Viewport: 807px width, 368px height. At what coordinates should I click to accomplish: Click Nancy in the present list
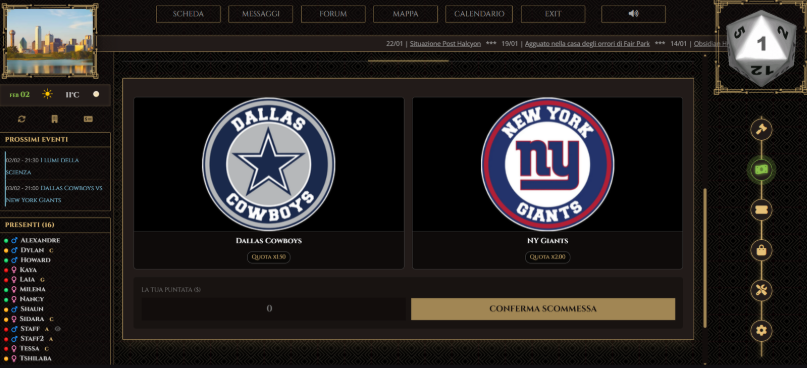[x=32, y=299]
